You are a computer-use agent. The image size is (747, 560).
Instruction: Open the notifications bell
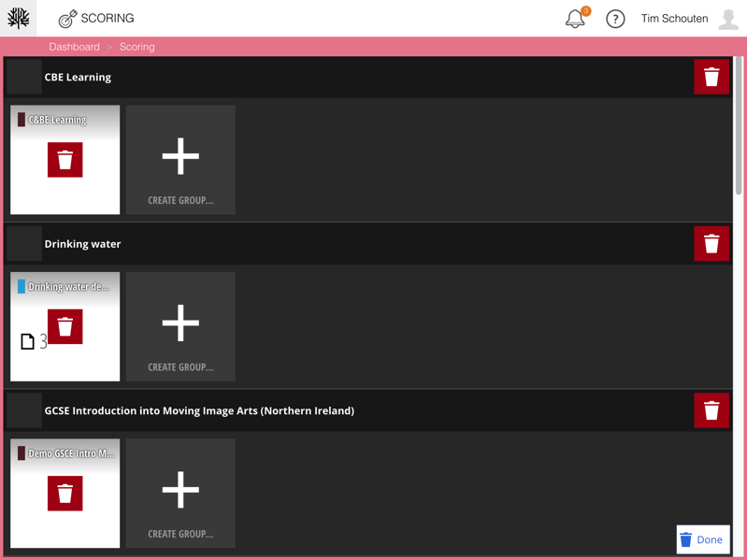pyautogui.click(x=576, y=19)
